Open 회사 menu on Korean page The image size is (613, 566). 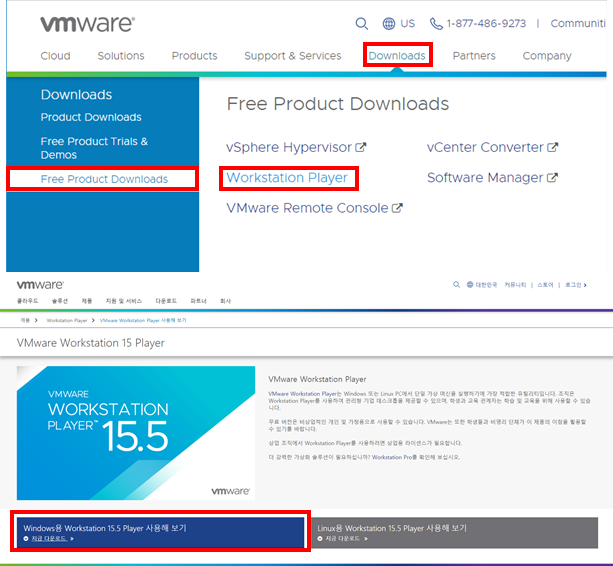point(225,301)
